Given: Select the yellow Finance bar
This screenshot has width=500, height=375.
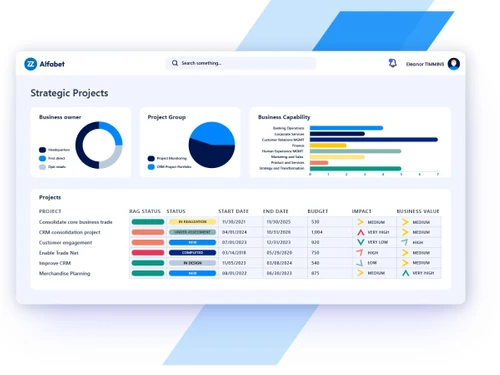Looking at the screenshot, I should click(328, 145).
